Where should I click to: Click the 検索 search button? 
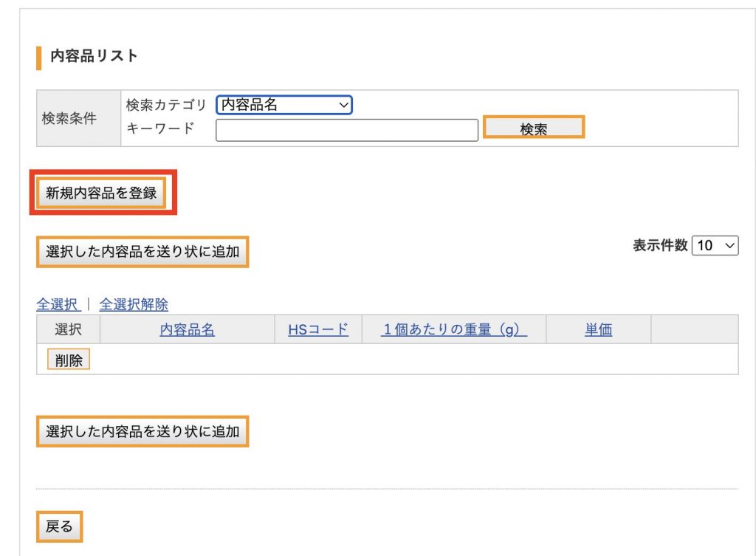pos(534,127)
